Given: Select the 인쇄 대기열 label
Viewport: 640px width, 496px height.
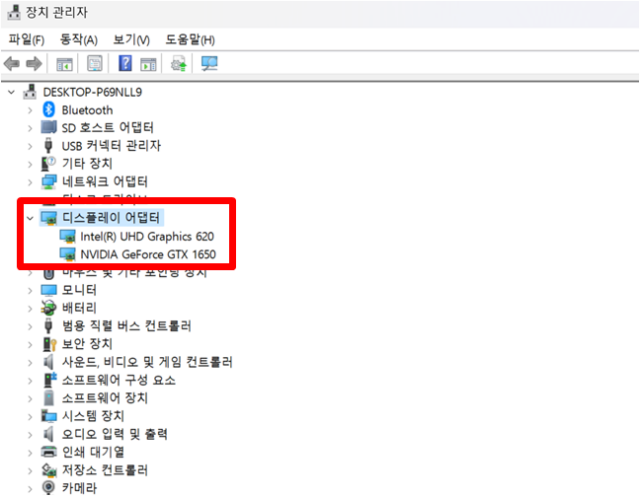Looking at the screenshot, I should [x=93, y=452].
